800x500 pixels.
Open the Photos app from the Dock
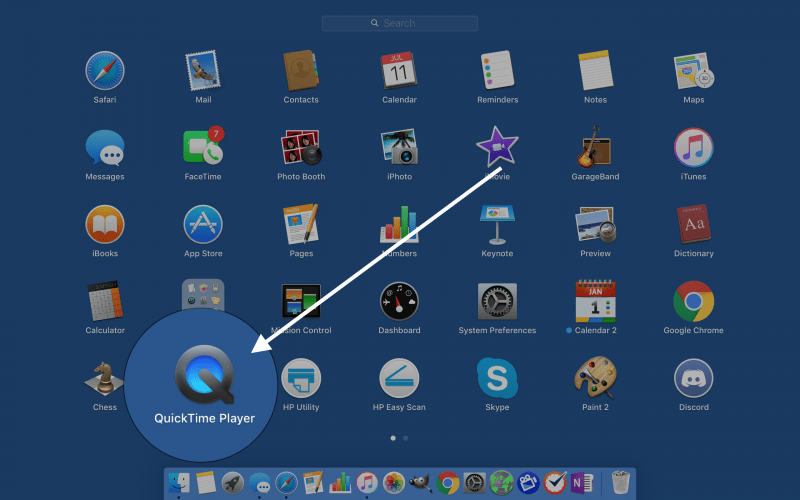pos(393,482)
